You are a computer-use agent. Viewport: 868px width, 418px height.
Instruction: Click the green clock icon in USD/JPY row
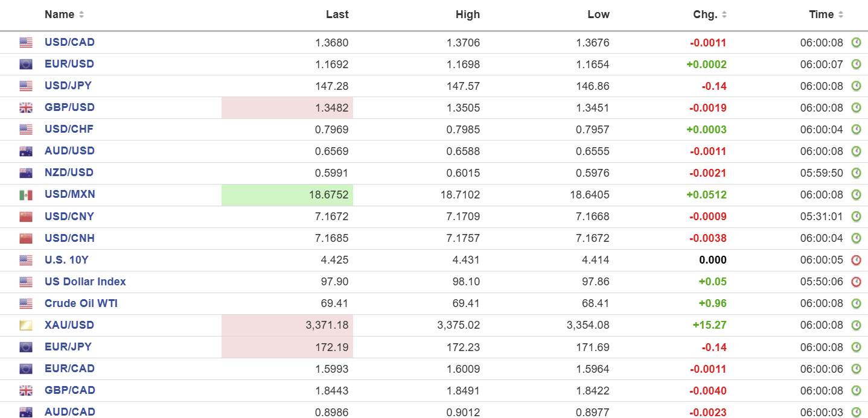pyautogui.click(x=856, y=86)
